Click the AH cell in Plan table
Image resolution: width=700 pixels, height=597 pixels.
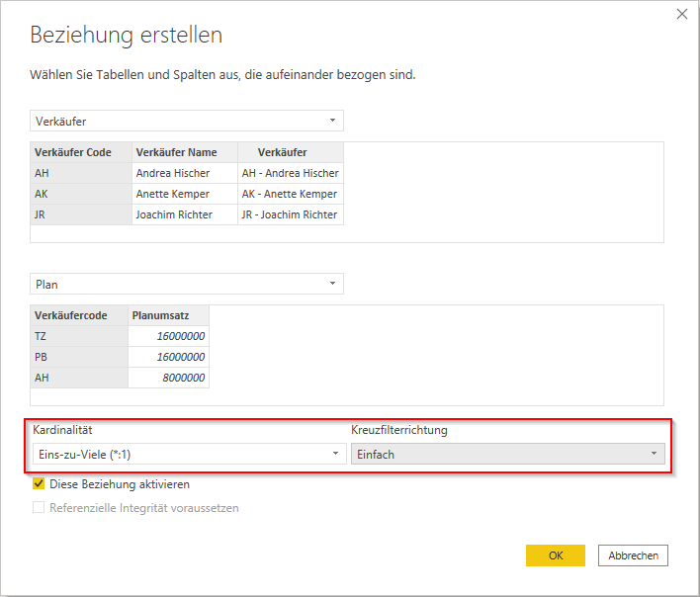[79, 378]
